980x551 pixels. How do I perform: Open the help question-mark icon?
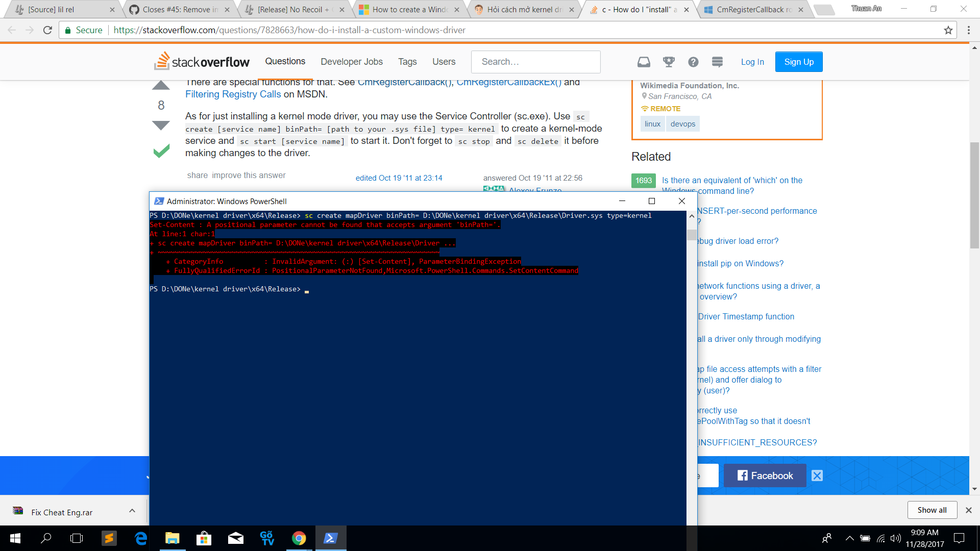point(693,62)
